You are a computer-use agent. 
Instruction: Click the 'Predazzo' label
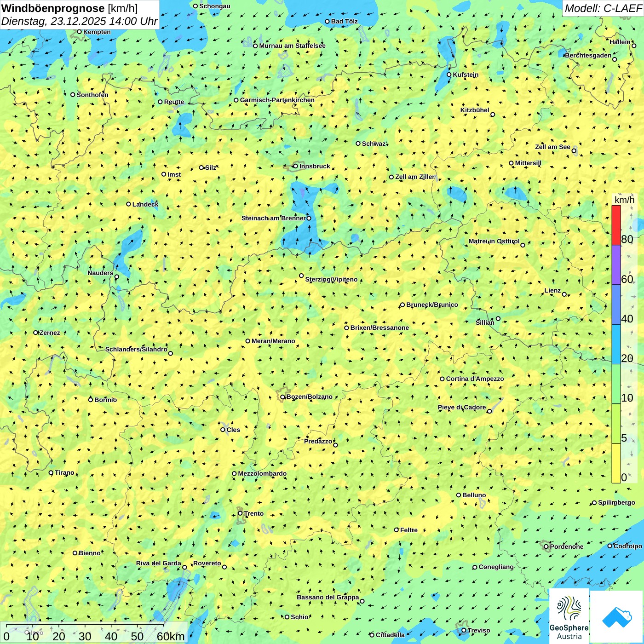pyautogui.click(x=318, y=441)
